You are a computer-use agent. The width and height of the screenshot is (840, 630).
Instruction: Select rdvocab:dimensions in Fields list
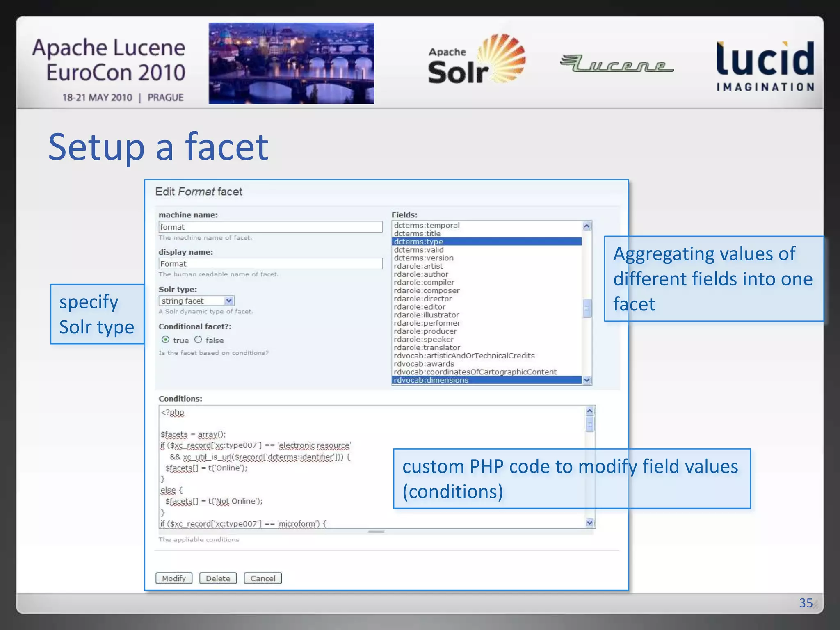pos(431,380)
